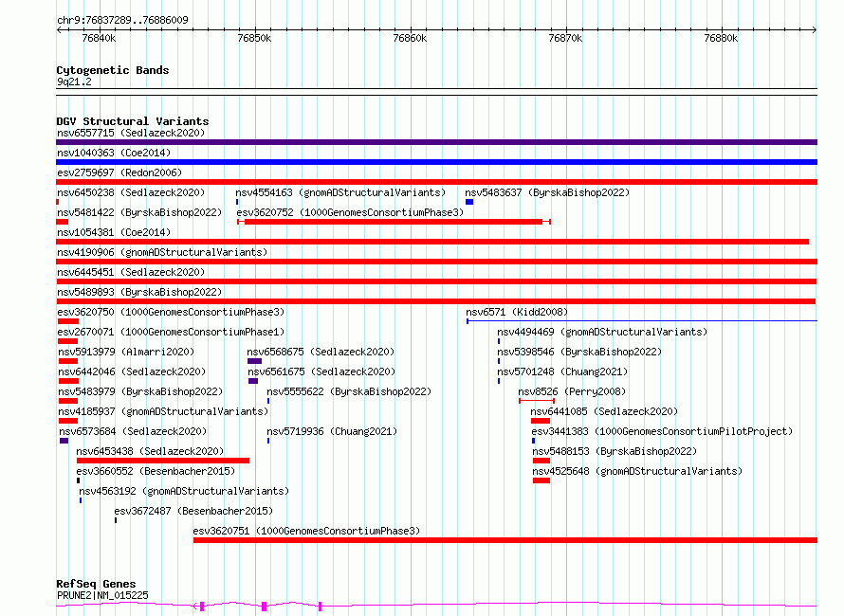
Task: Select the small blue nsv5483637 feature block
Action: point(469,202)
